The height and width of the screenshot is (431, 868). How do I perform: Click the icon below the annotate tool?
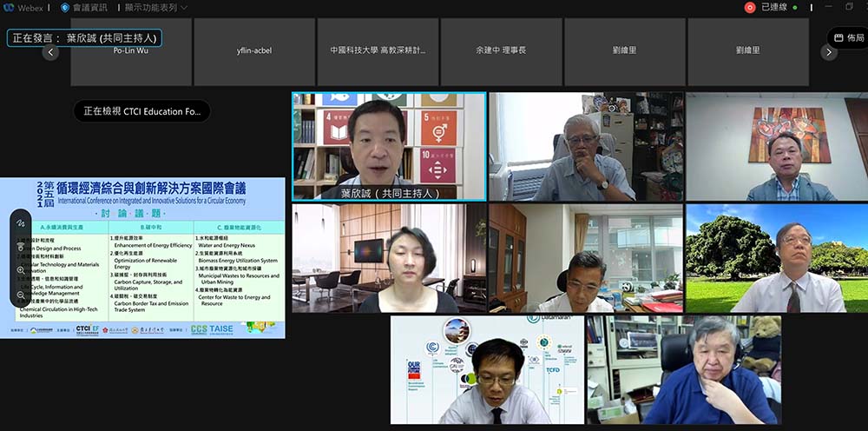point(21,247)
